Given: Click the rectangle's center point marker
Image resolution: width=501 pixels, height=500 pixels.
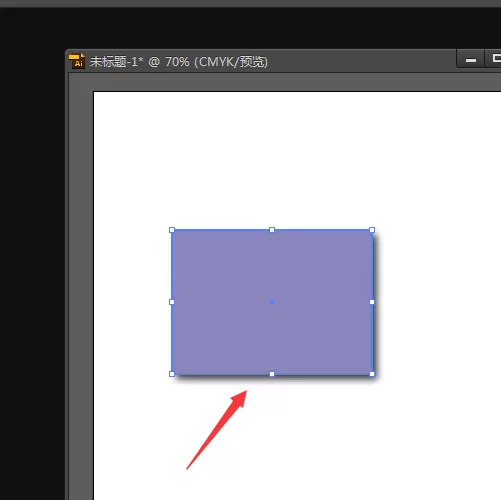Looking at the screenshot, I should pos(272,302).
